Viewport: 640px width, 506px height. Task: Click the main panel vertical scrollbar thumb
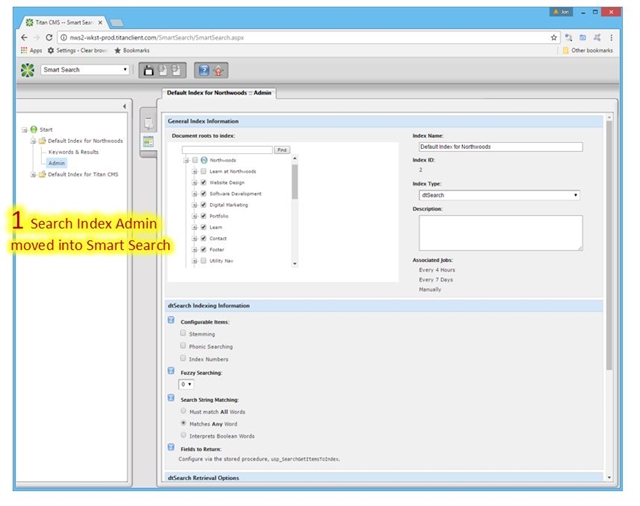coord(609,246)
